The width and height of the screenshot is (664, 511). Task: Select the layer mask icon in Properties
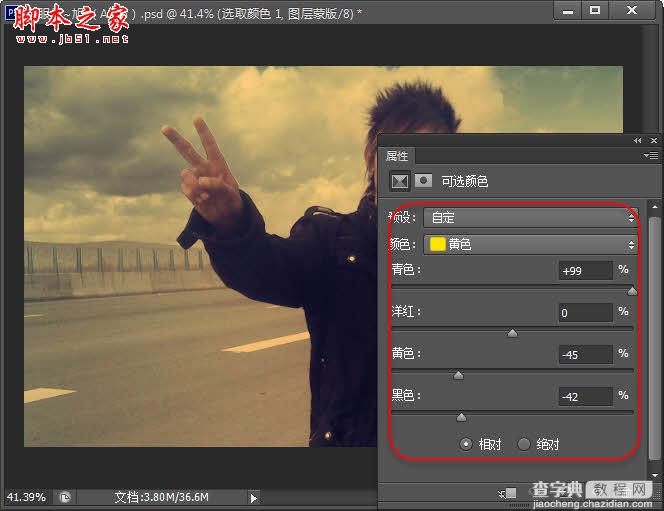click(423, 181)
